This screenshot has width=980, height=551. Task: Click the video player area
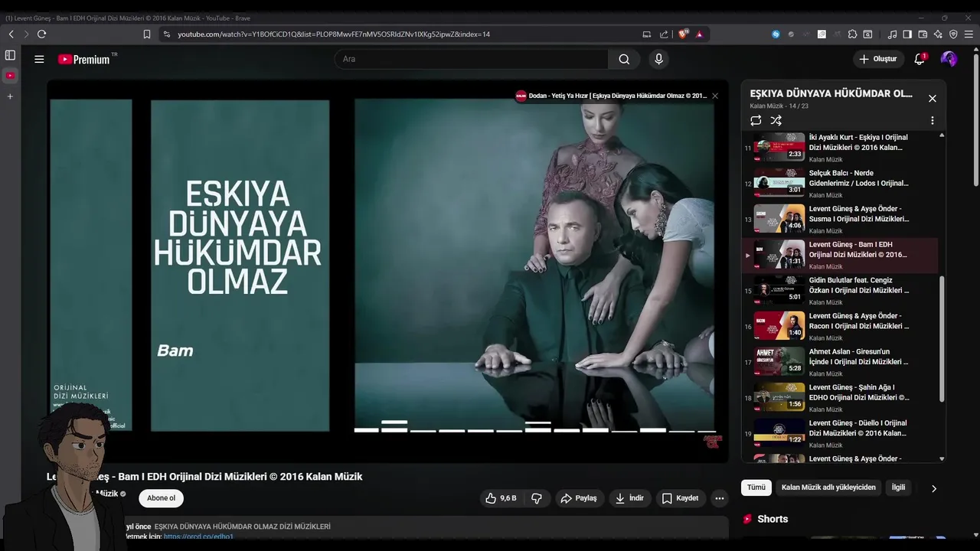(387, 271)
